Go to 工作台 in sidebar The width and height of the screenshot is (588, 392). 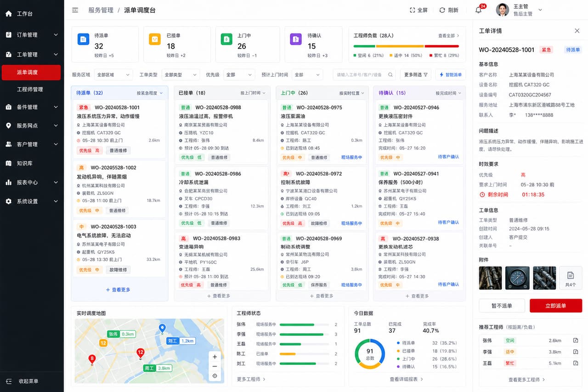pos(32,14)
